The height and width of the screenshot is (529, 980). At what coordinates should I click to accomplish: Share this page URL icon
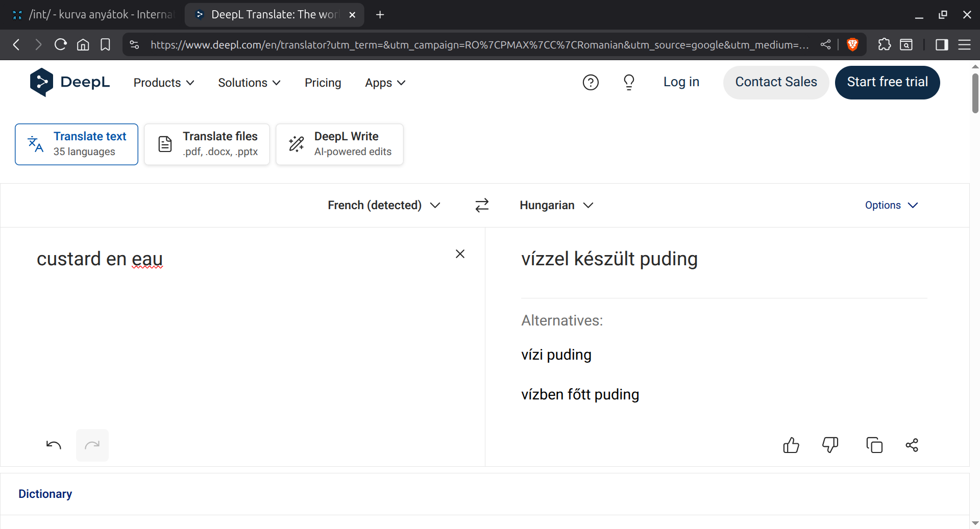(825, 45)
